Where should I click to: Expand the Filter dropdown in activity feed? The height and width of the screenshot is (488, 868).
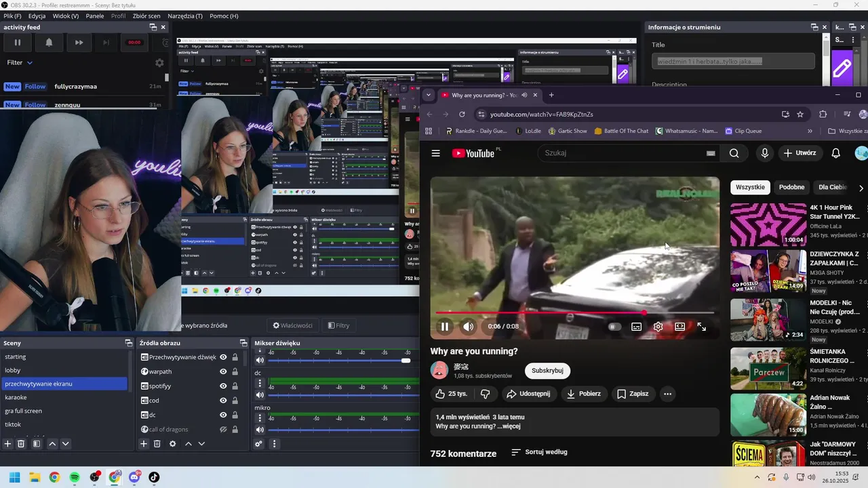(x=20, y=62)
